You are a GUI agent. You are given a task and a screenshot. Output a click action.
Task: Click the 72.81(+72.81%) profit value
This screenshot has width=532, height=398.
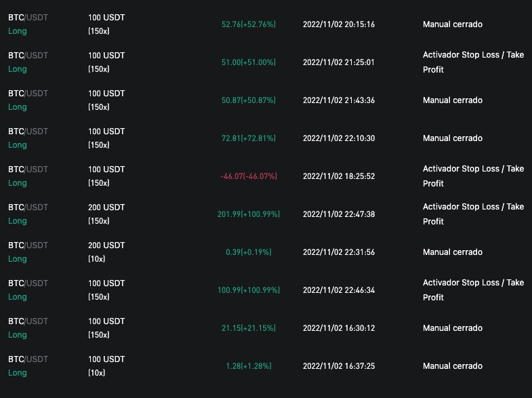tap(248, 138)
